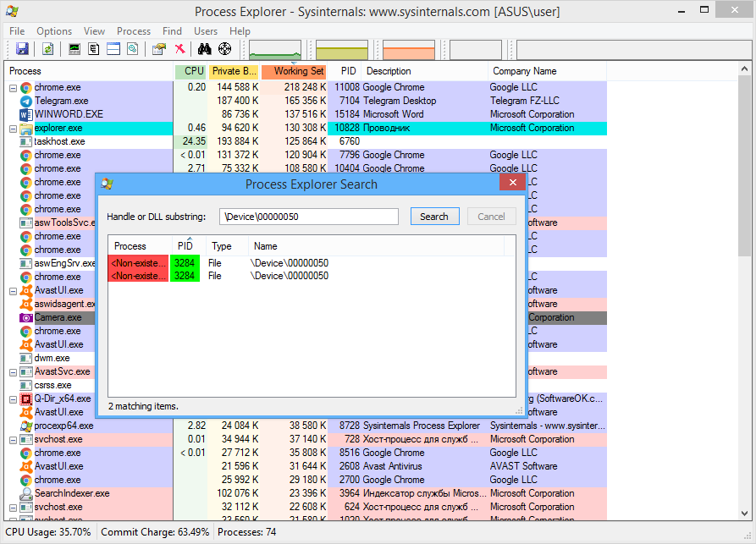
Task: Click the aswidsagent.exe Avast icon
Action: [26, 304]
